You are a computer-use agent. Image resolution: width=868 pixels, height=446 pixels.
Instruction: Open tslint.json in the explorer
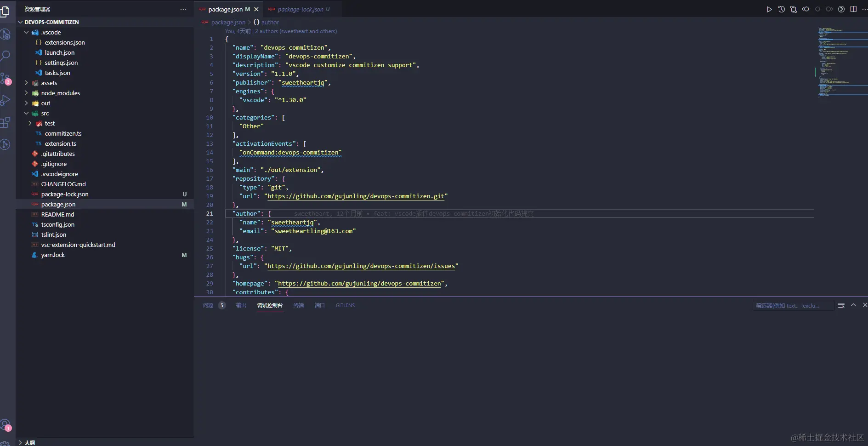[x=105, y=234]
